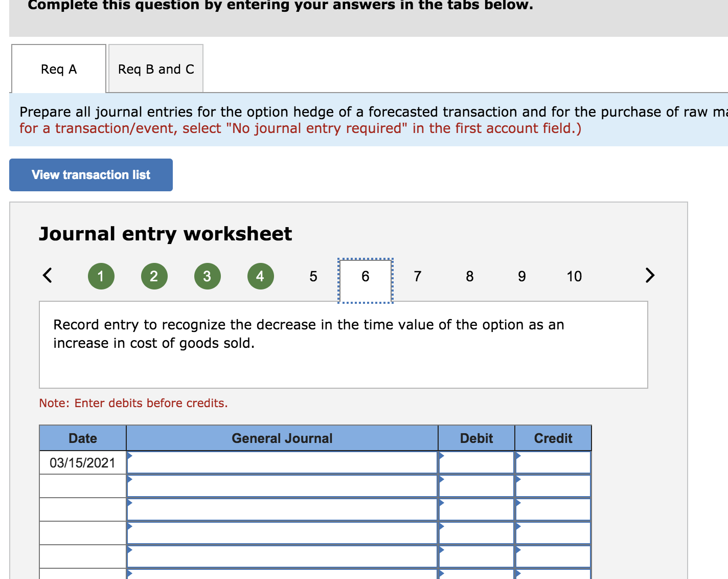Click Debit field in the fourth row

click(476, 533)
